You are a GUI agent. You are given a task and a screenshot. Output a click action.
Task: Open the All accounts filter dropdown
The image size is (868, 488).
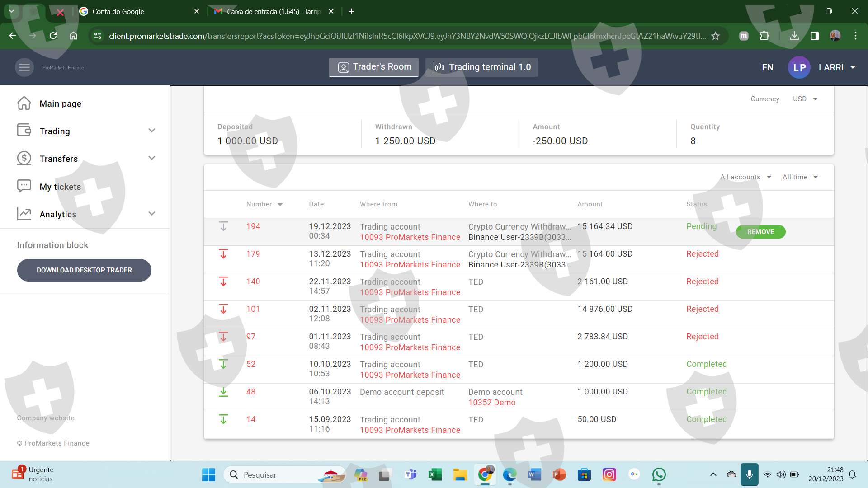pos(746,177)
